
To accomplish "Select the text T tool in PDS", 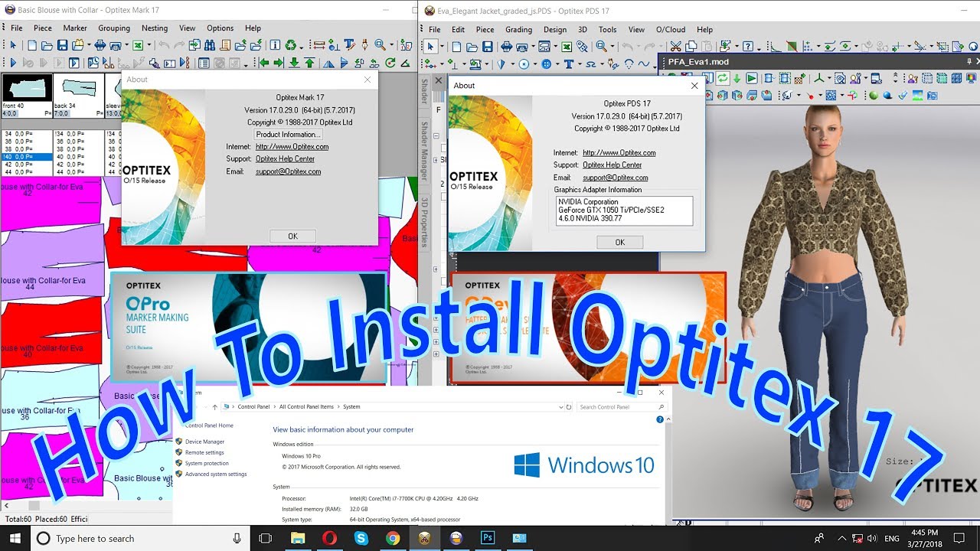I will point(569,64).
